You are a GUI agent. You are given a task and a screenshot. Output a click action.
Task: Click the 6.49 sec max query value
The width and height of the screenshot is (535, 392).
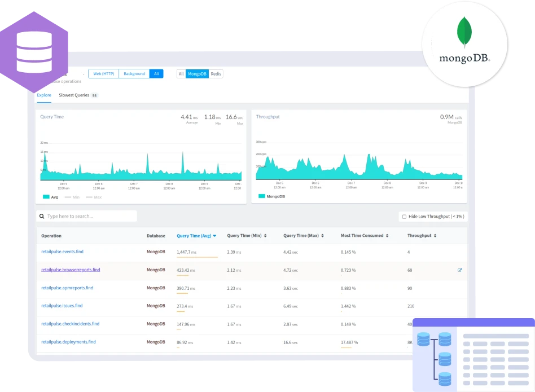(291, 306)
